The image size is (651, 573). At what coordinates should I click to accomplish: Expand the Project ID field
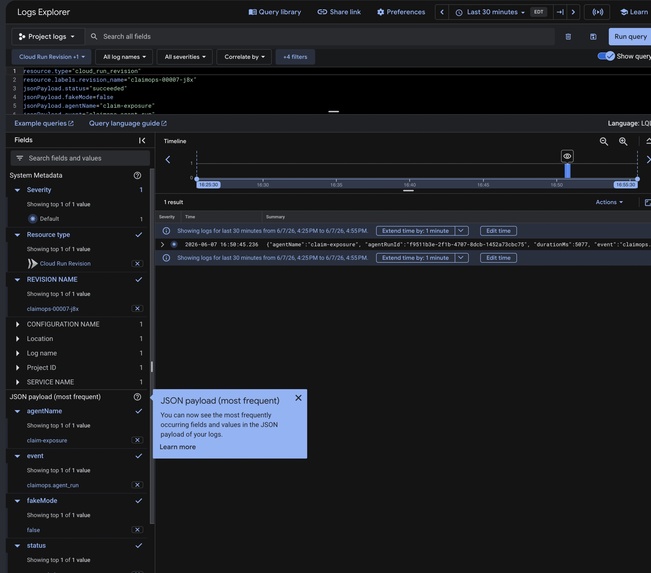point(17,368)
